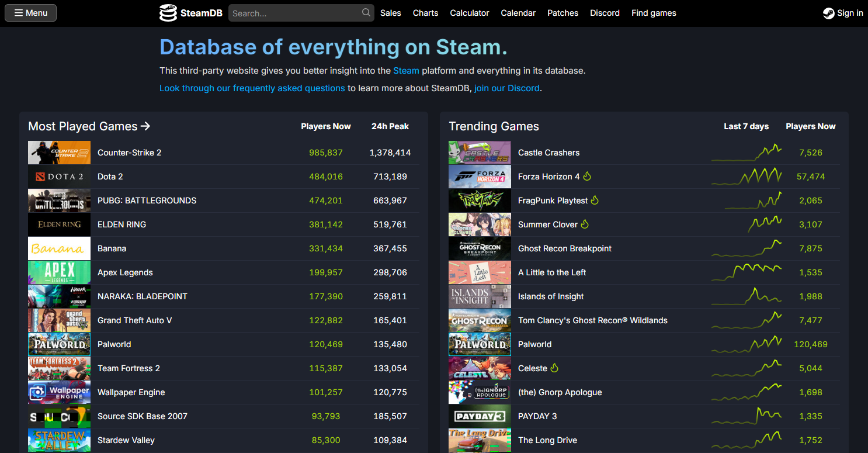Navigate to the Patches section

(563, 12)
